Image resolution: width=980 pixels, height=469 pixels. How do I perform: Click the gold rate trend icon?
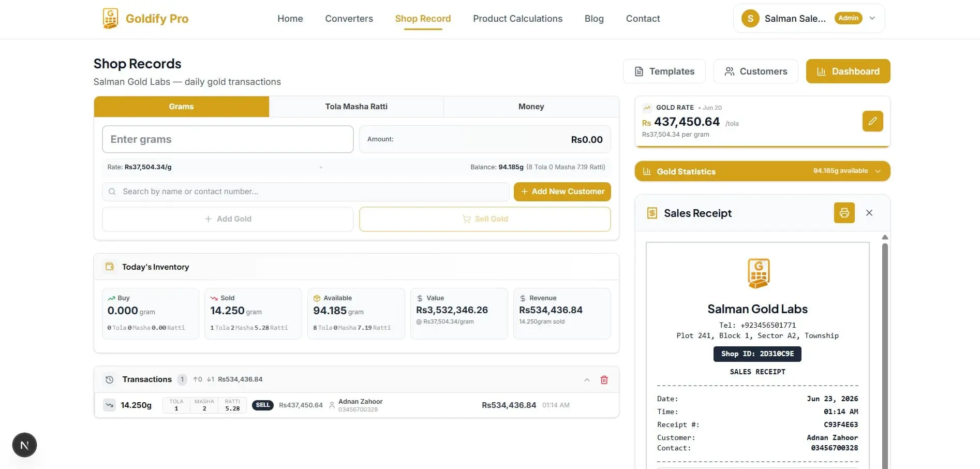(x=647, y=108)
